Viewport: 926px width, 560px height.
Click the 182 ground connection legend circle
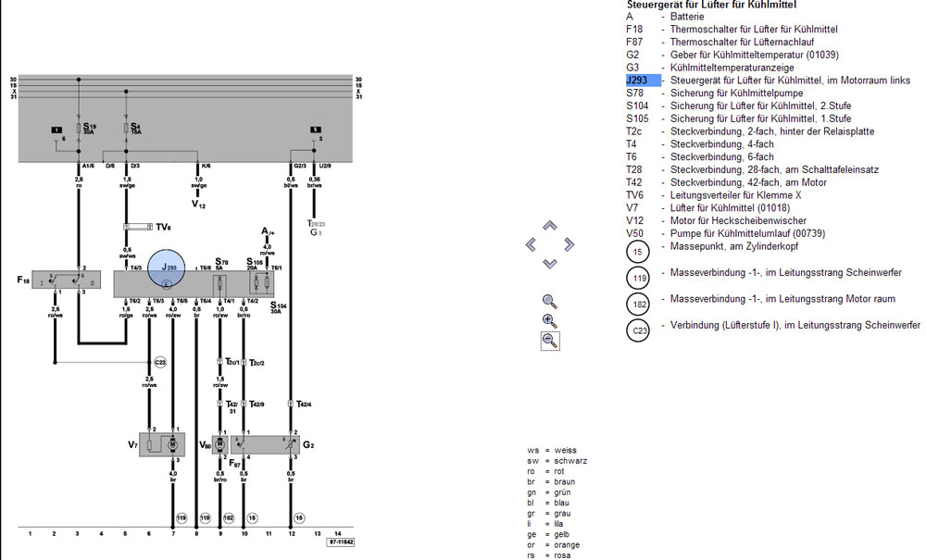tap(639, 305)
